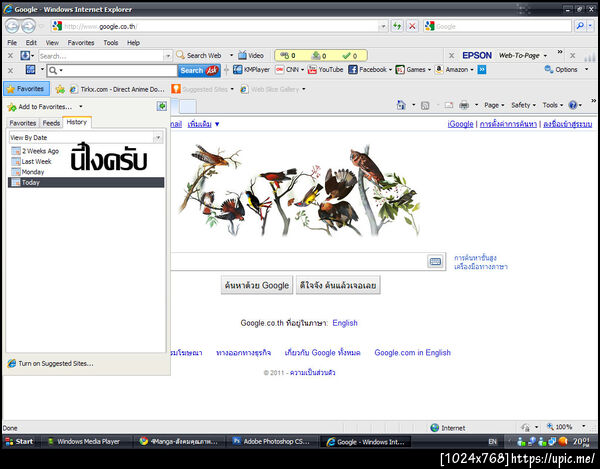The image size is (600, 469).
Task: Open KMPlayer toolbar shortcut
Action: tap(251, 70)
